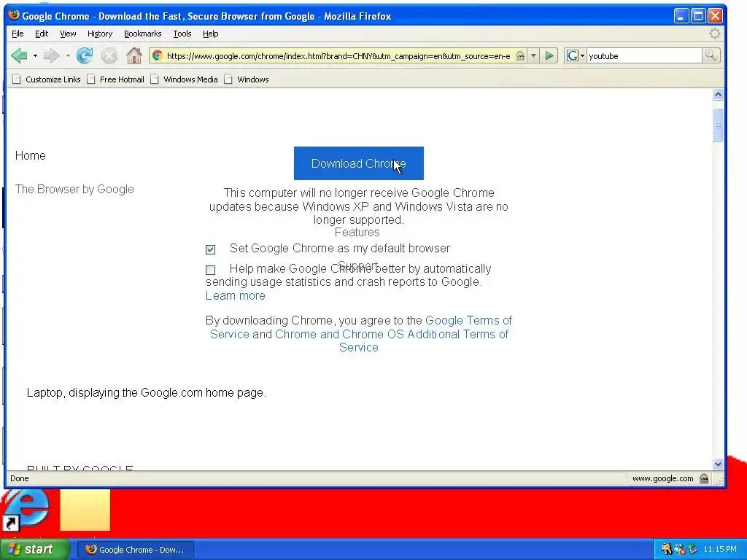The width and height of the screenshot is (747, 560).
Task: Check the usage statistics checkbox
Action: 211,270
